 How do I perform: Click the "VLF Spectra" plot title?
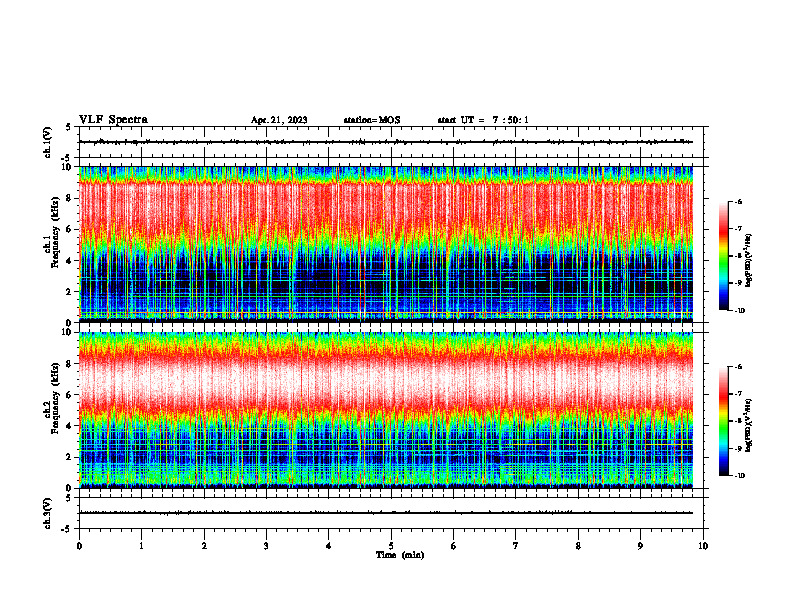click(x=113, y=119)
